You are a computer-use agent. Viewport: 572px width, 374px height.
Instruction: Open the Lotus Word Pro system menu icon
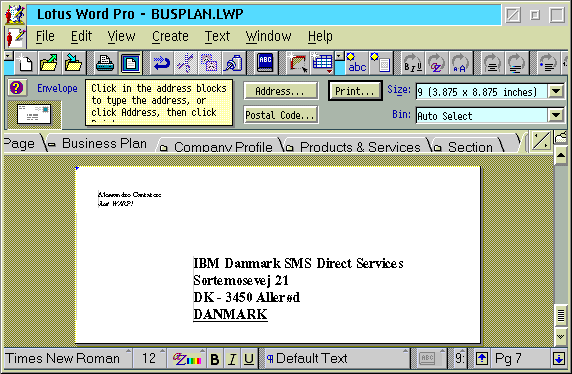pos(16,15)
